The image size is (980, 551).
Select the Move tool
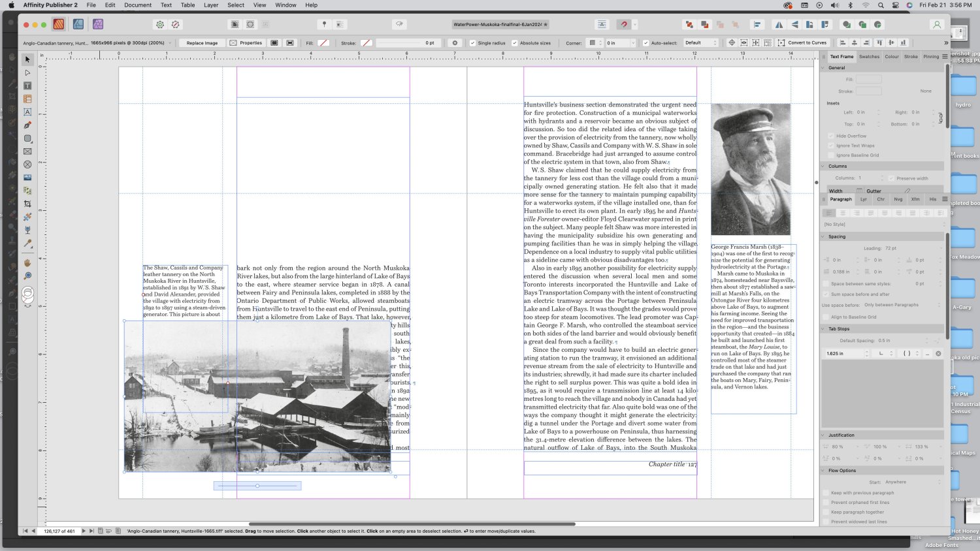point(27,61)
